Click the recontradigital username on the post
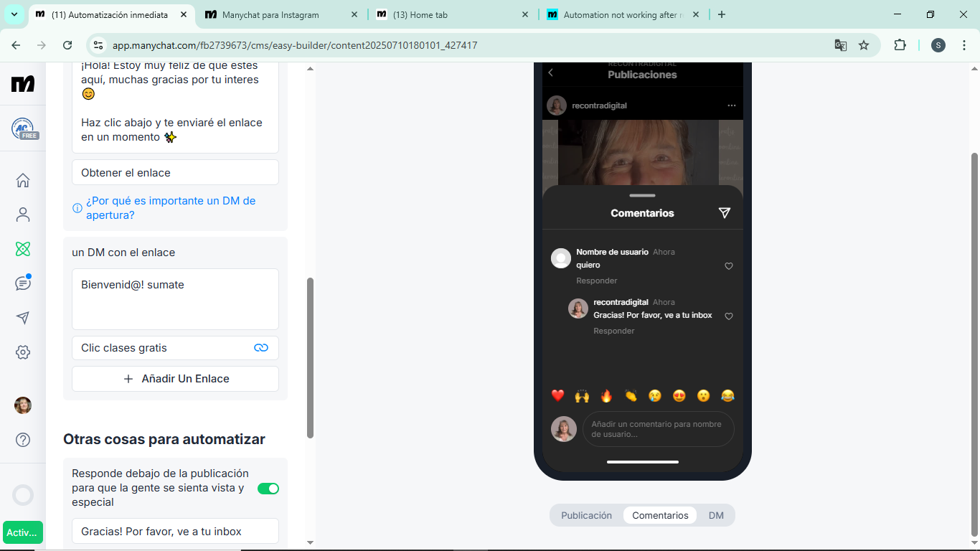 pyautogui.click(x=599, y=105)
